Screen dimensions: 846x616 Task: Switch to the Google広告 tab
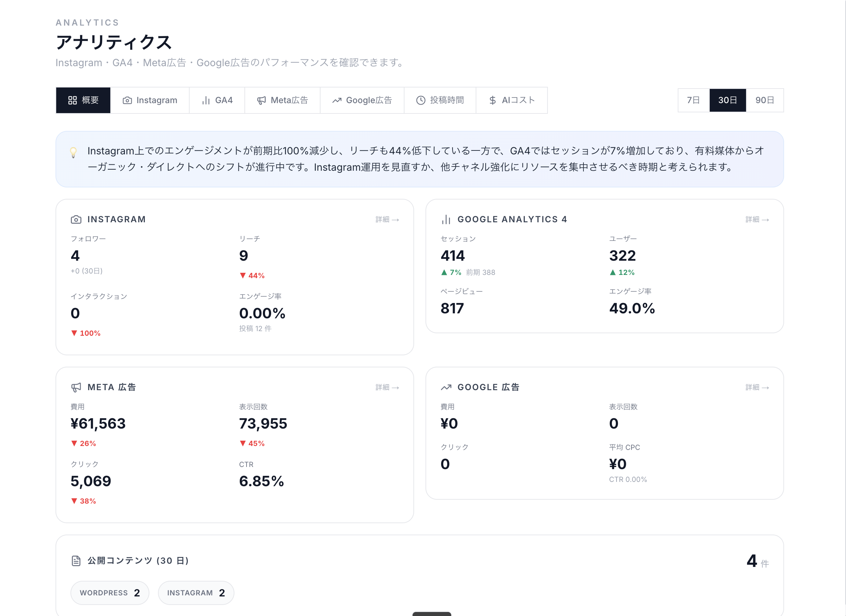click(x=362, y=100)
